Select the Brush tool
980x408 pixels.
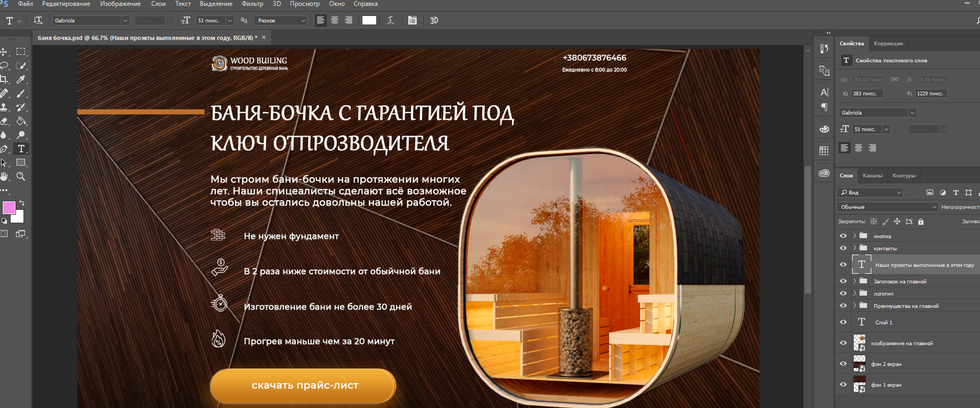pyautogui.click(x=21, y=93)
